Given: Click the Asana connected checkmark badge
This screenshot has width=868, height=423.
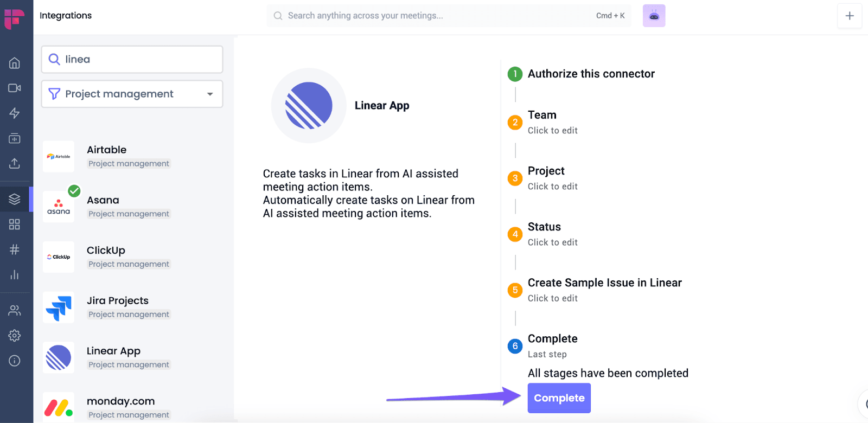Looking at the screenshot, I should pos(74,191).
